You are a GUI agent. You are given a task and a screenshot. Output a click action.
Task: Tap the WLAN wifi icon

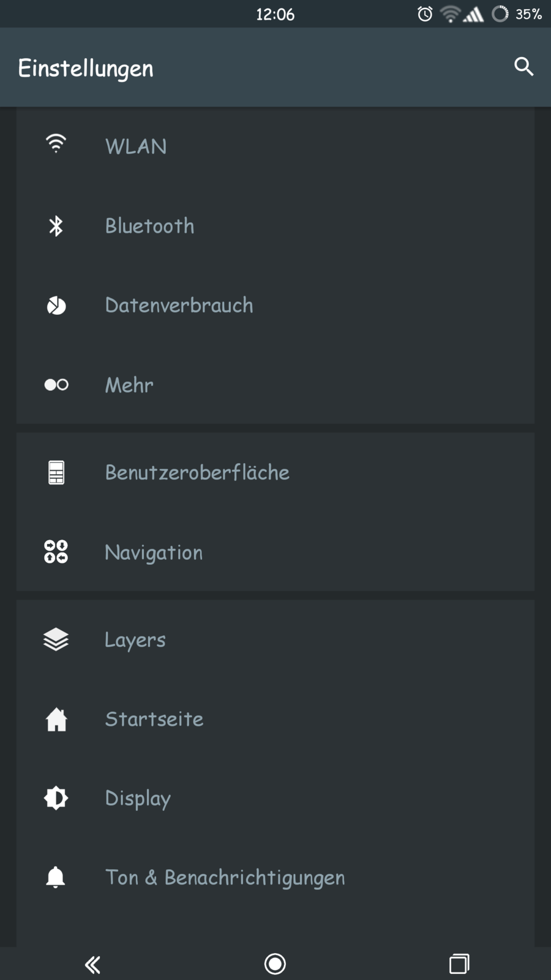click(x=56, y=144)
